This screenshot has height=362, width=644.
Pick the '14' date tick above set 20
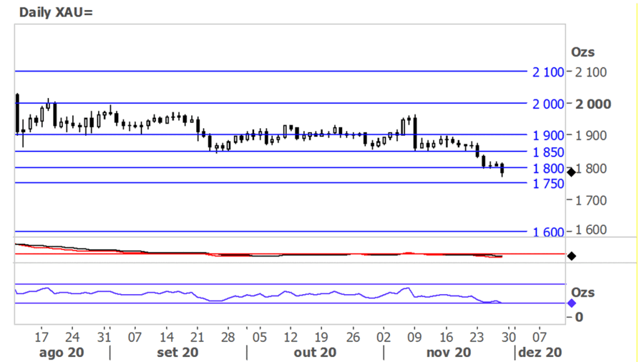coord(166,338)
